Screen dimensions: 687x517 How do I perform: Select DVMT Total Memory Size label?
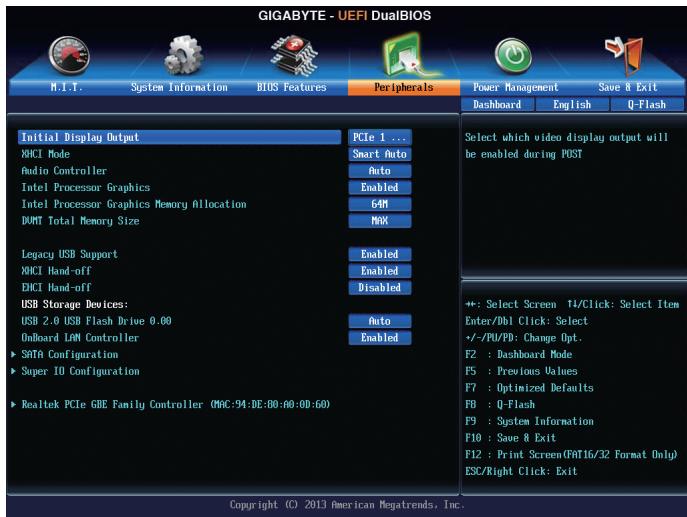click(x=80, y=221)
